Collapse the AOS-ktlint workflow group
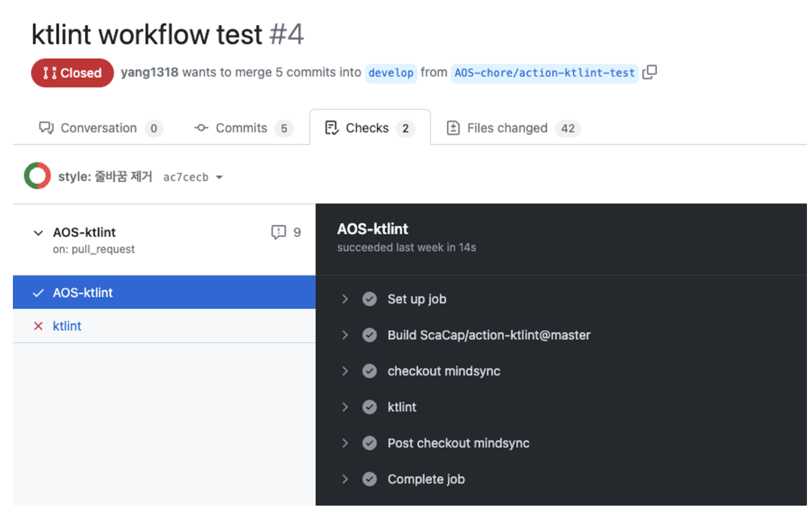Image resolution: width=812 pixels, height=509 pixels. tap(38, 233)
